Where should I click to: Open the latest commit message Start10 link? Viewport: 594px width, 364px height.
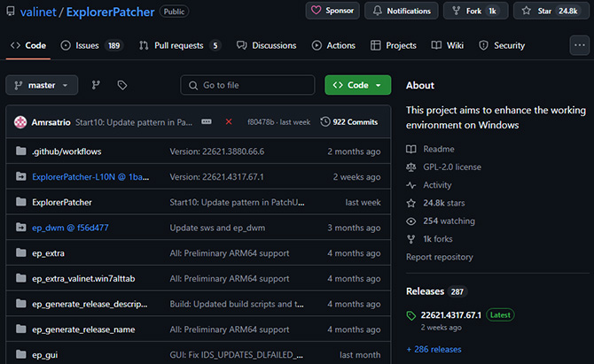pyautogui.click(x=134, y=122)
